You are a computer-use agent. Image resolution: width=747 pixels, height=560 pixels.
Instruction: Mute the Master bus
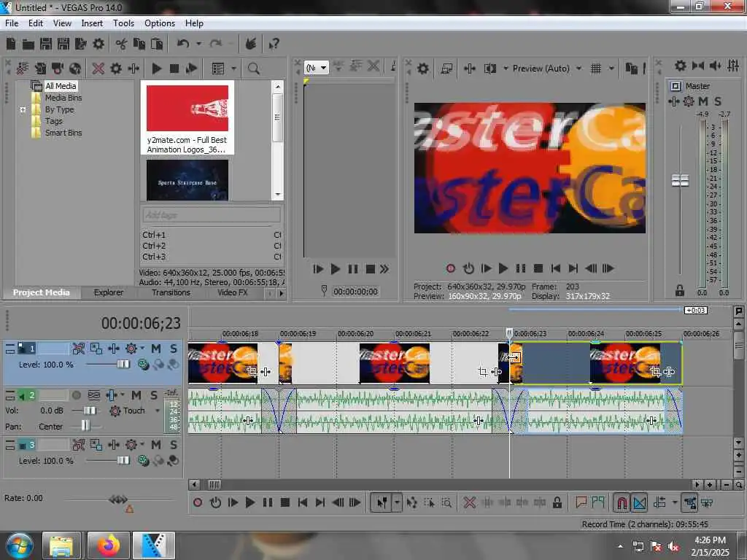703,101
